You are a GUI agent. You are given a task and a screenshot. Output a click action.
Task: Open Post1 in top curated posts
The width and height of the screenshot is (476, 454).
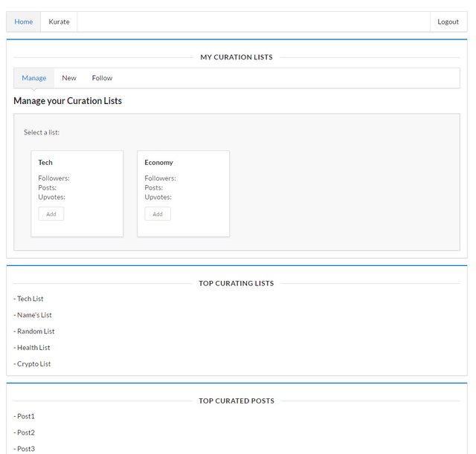tap(25, 416)
